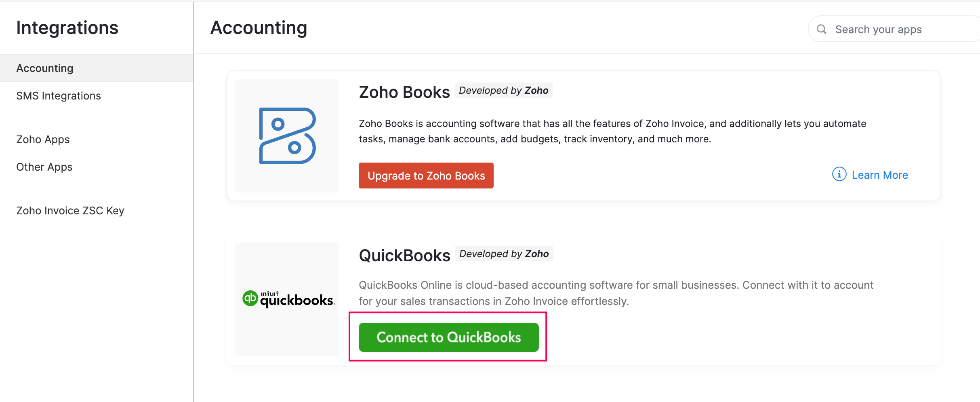
Task: Click the Accounting page header
Action: point(259,28)
